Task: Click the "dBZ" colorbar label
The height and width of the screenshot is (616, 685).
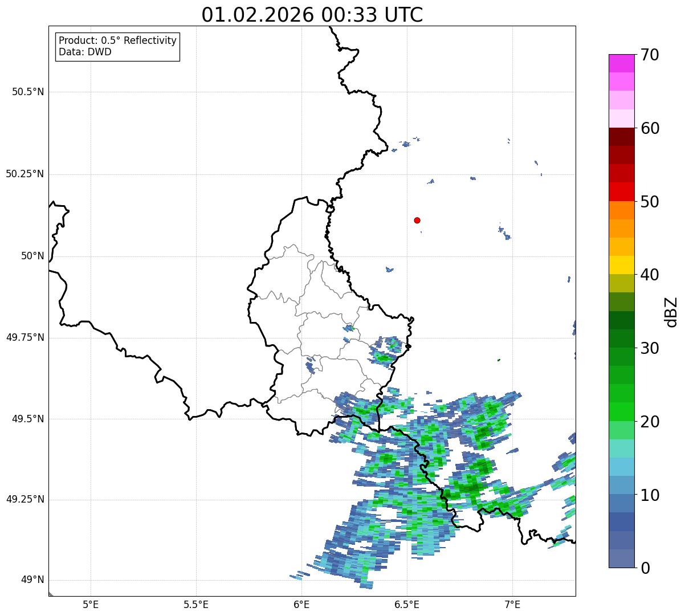Action: tap(671, 312)
